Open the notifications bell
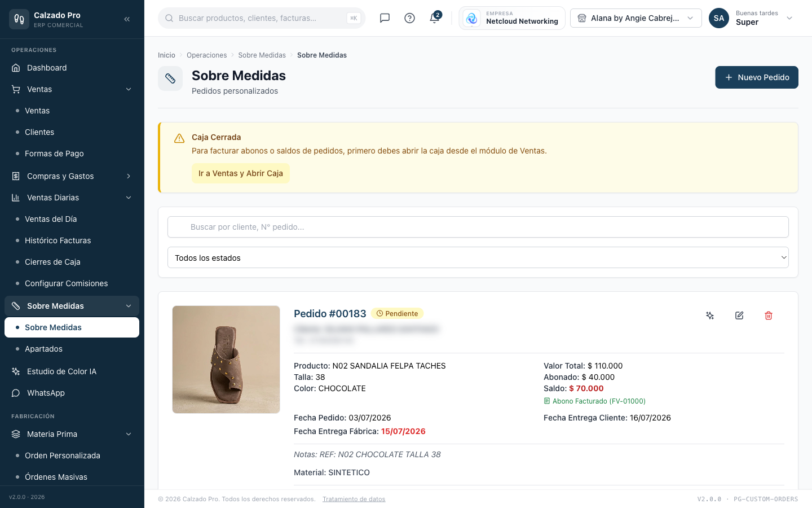Screen dimensions: 812x508 (x=435, y=17)
